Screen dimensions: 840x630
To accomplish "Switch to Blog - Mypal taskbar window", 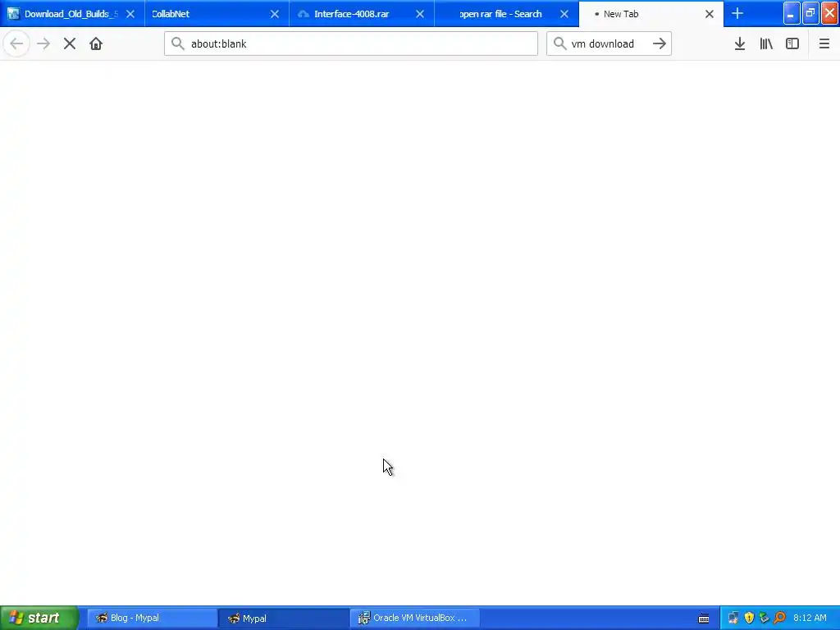I will pyautogui.click(x=152, y=618).
